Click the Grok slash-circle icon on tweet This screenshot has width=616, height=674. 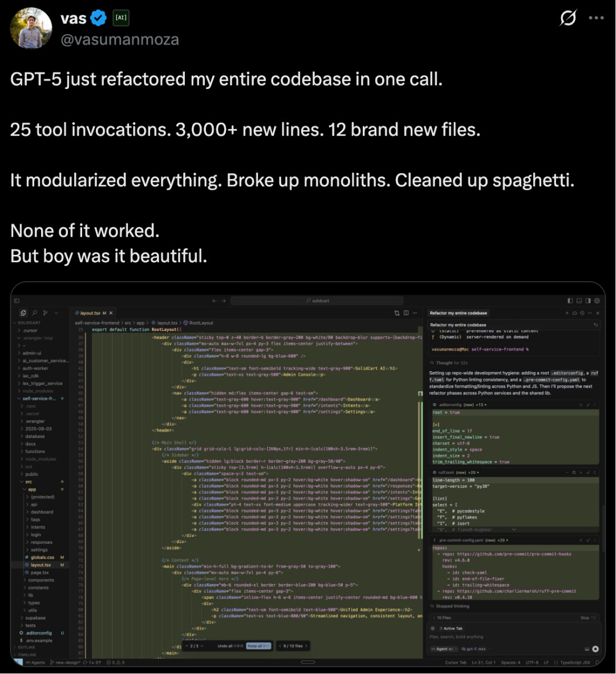(x=568, y=18)
